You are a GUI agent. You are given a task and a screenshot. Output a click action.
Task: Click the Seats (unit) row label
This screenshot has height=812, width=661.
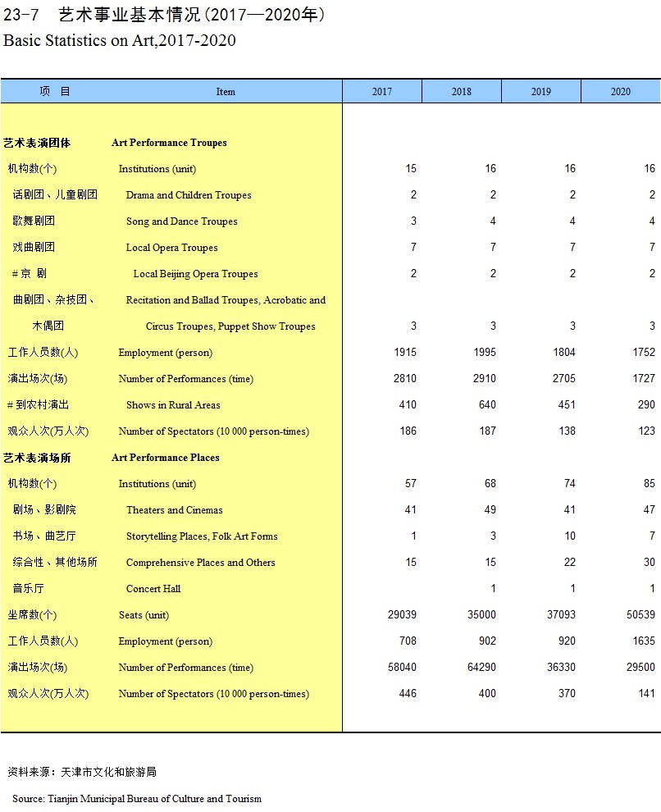(144, 615)
